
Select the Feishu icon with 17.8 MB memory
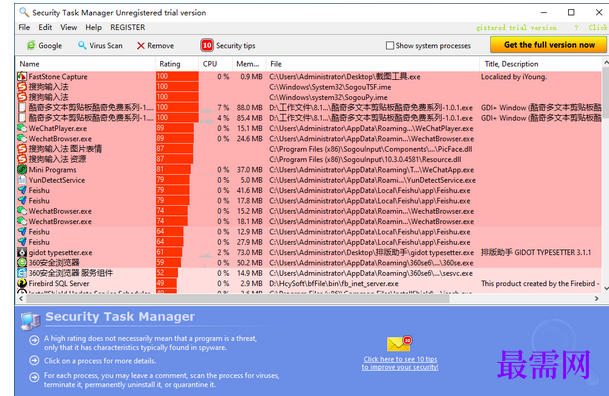click(x=22, y=201)
